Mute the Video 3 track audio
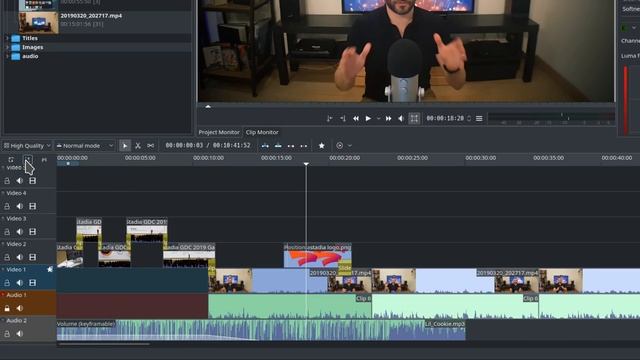640x360 pixels. tap(20, 231)
